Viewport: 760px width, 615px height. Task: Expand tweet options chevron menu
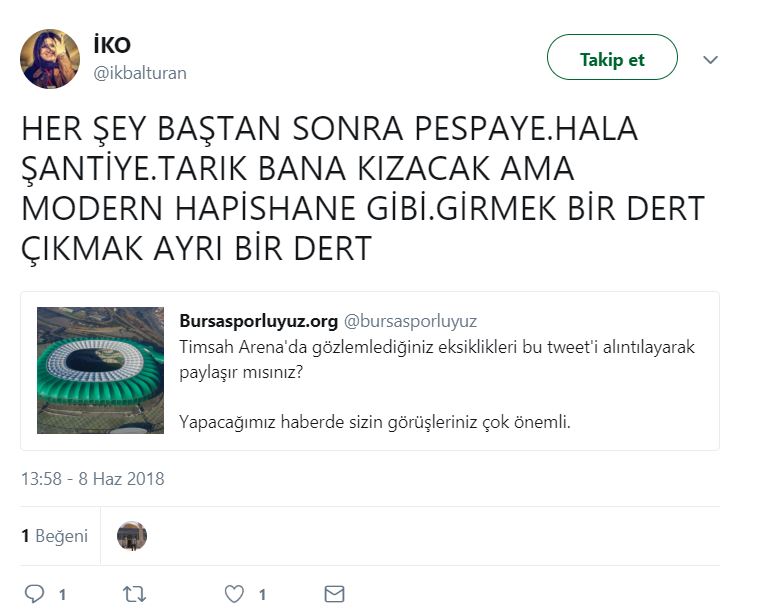pos(711,60)
